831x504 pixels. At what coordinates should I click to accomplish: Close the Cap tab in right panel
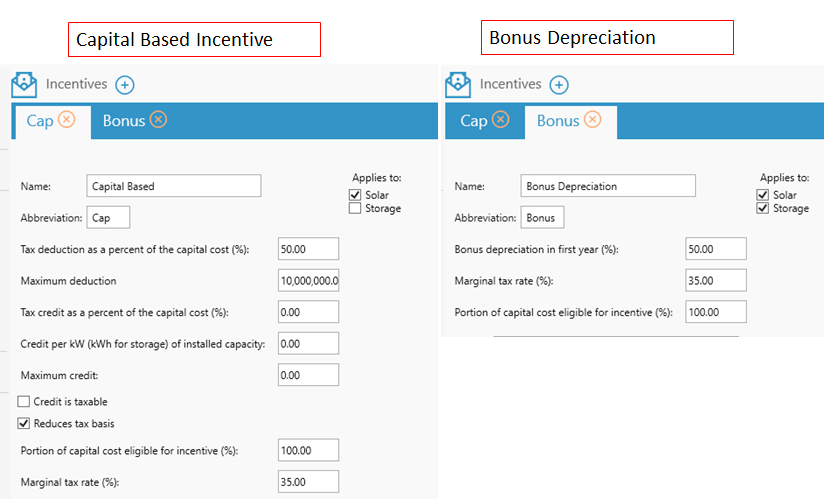(x=500, y=120)
